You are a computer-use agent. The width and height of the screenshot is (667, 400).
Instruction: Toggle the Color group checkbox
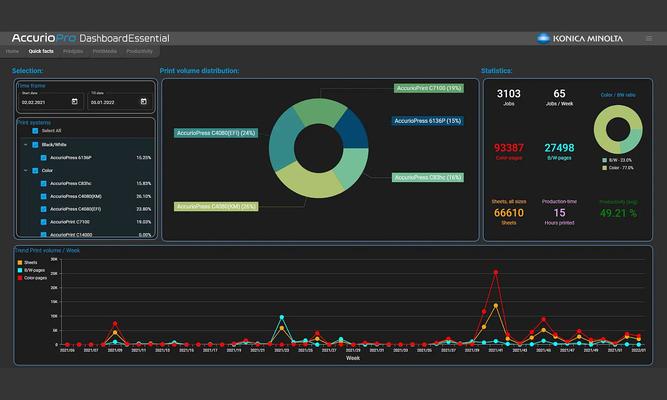click(35, 170)
